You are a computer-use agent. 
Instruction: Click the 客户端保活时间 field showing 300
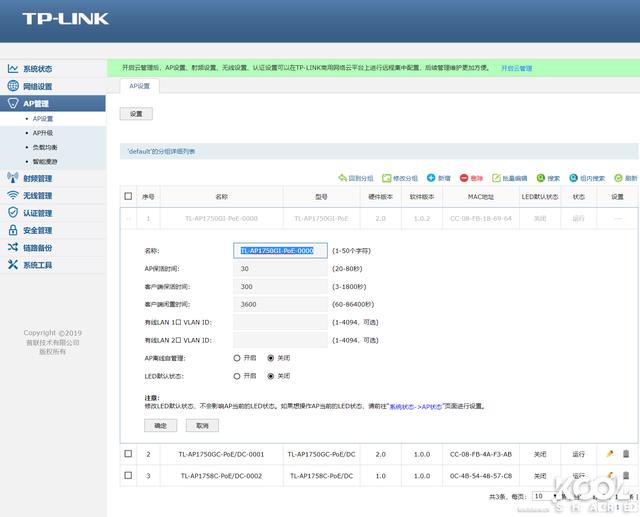[280, 286]
